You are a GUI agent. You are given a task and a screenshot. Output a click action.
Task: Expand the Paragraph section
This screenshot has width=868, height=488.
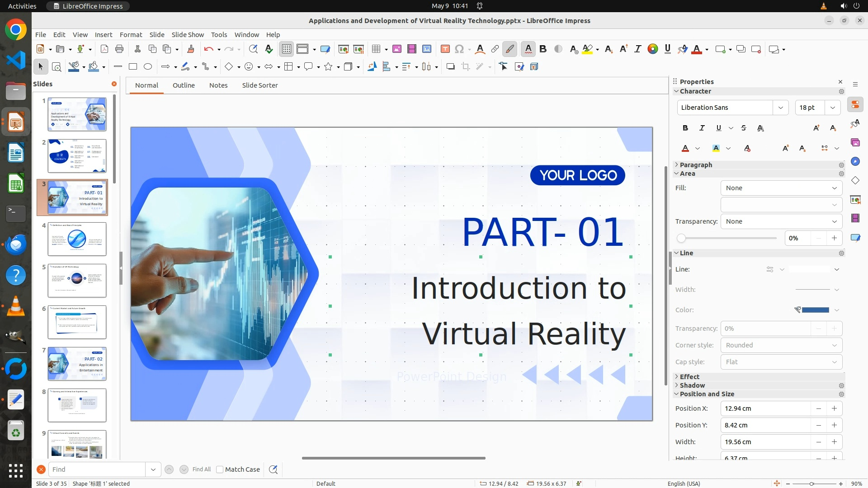[x=695, y=165]
